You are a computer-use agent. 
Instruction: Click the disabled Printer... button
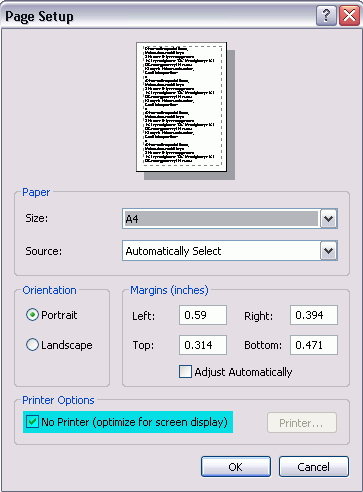pyautogui.click(x=302, y=423)
